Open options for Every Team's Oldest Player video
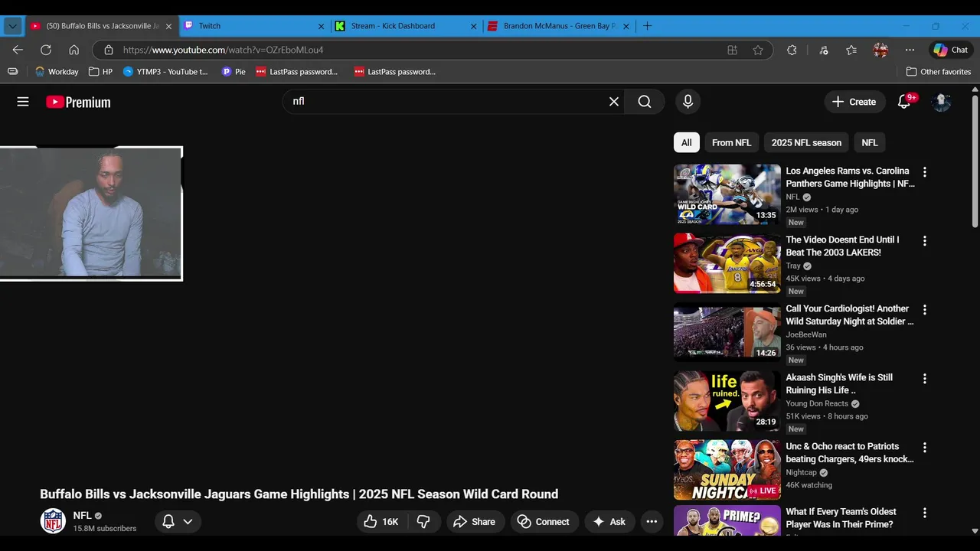The width and height of the screenshot is (980, 551). [924, 513]
